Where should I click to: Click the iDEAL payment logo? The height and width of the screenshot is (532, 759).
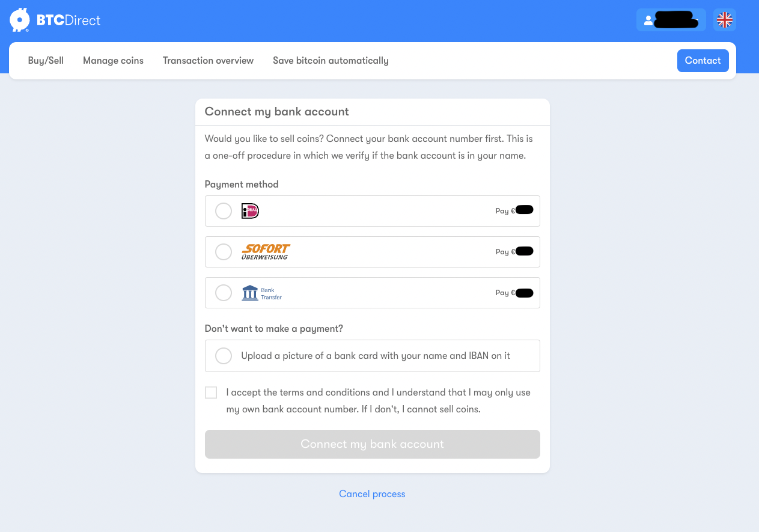coord(250,211)
